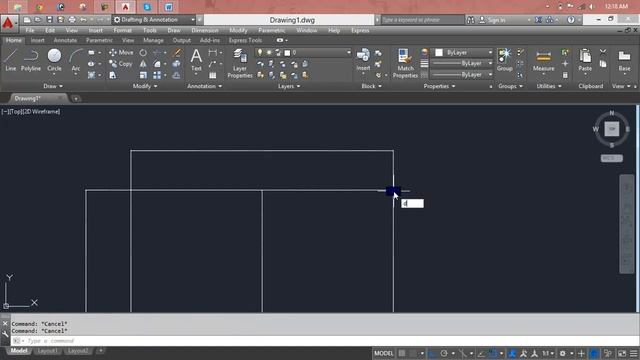
Task: Choose the Move command
Action: pyautogui.click(x=121, y=53)
